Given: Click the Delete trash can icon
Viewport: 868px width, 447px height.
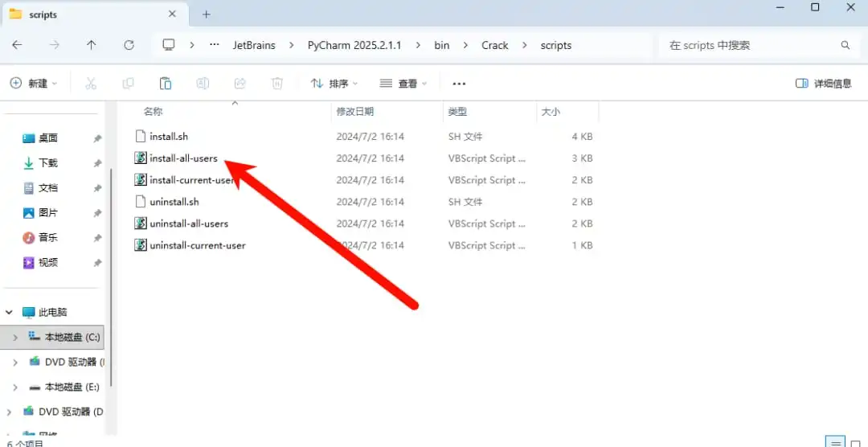Looking at the screenshot, I should pos(276,84).
